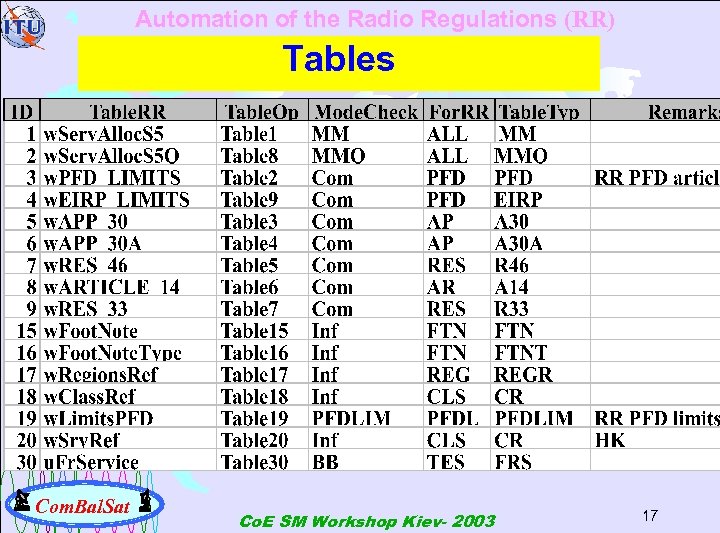The height and width of the screenshot is (533, 720).
Task: Select the PFDL cell in ForRR column
Action: pos(459,418)
